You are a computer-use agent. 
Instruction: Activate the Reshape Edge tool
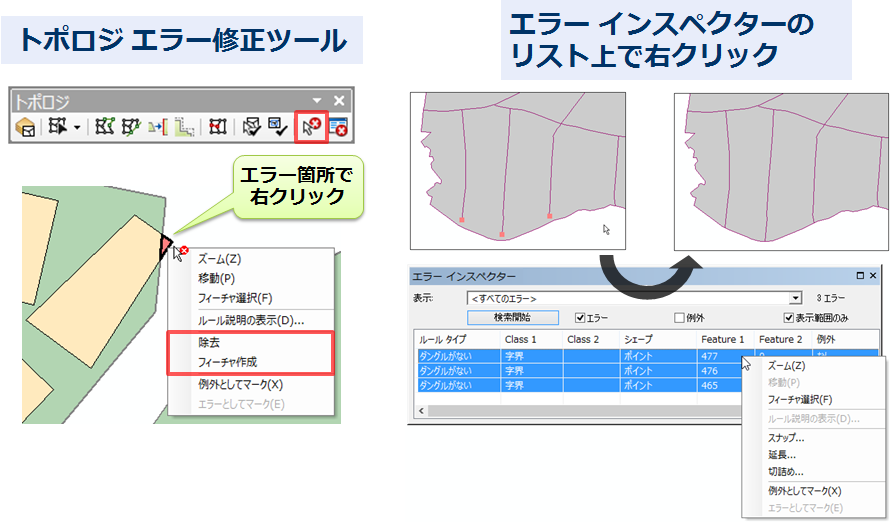(129, 127)
